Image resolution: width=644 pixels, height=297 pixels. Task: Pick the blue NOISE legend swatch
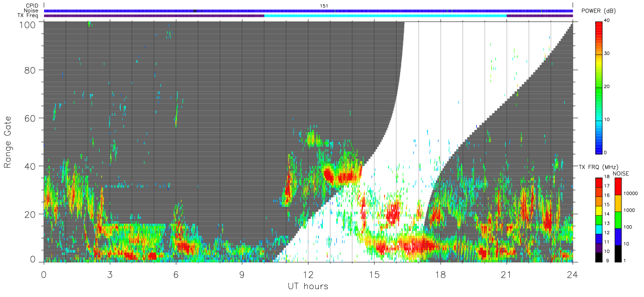(618, 236)
